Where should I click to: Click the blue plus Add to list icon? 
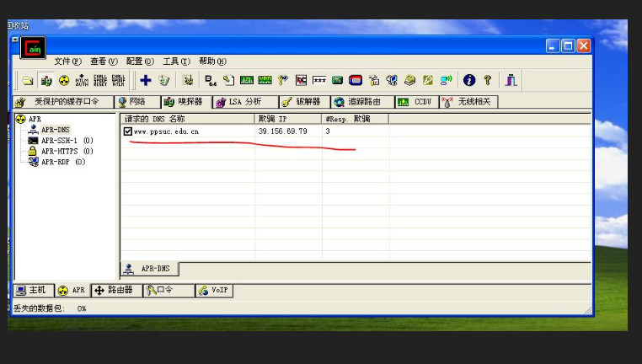(146, 80)
